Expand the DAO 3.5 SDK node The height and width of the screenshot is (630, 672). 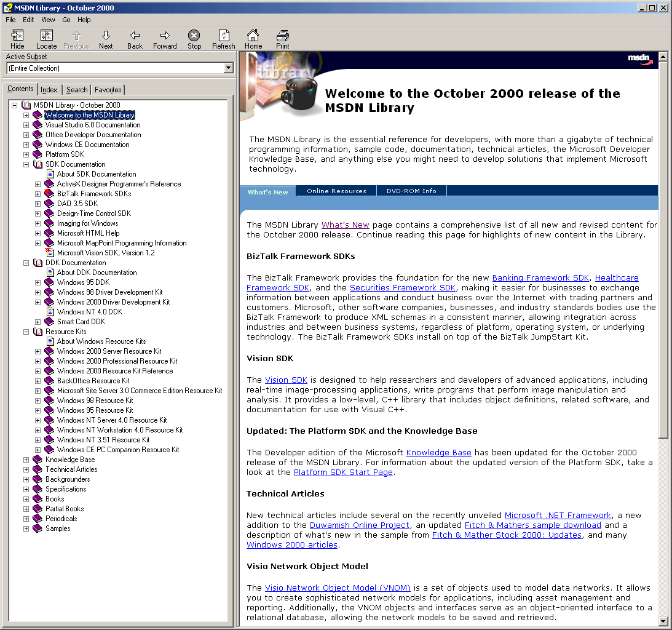pos(38,204)
